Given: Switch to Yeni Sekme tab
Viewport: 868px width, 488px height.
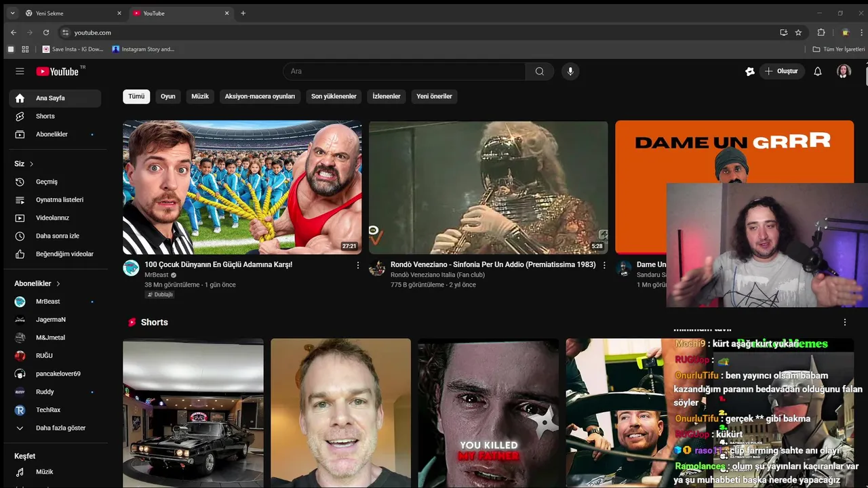Looking at the screenshot, I should 73,13.
